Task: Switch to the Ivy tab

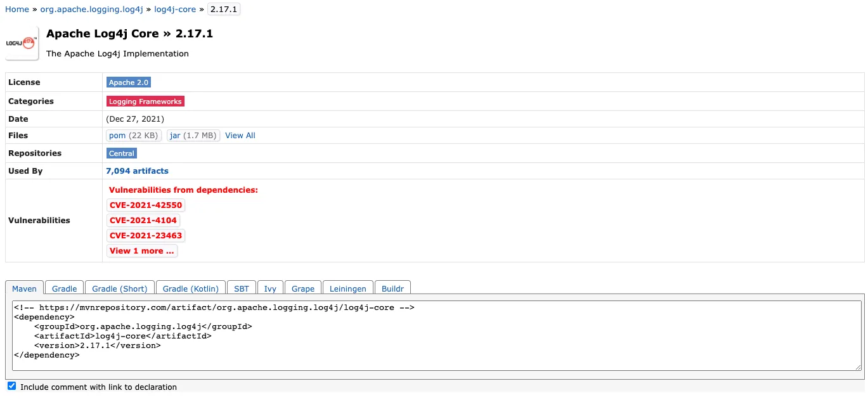Action: (270, 288)
